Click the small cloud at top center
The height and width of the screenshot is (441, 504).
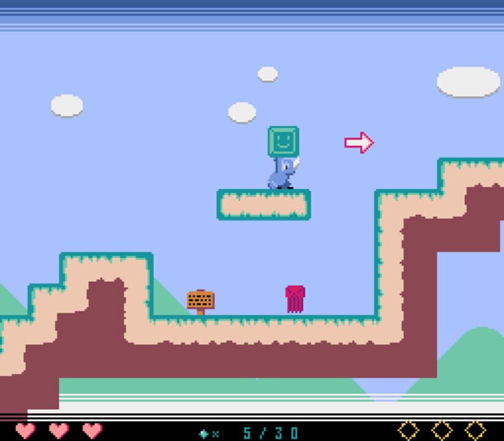click(268, 74)
